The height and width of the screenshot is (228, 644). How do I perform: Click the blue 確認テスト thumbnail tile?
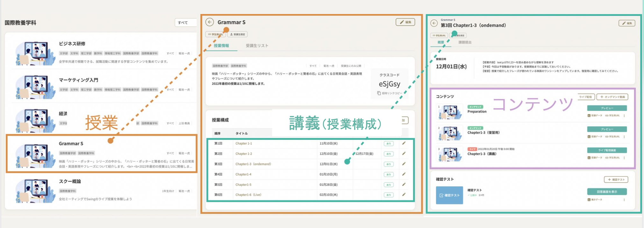click(x=449, y=195)
